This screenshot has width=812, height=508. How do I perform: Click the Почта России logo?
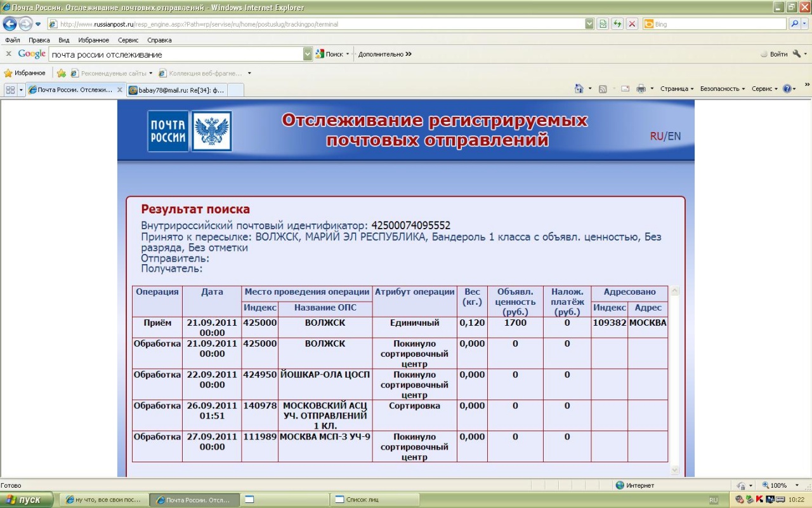(190, 131)
